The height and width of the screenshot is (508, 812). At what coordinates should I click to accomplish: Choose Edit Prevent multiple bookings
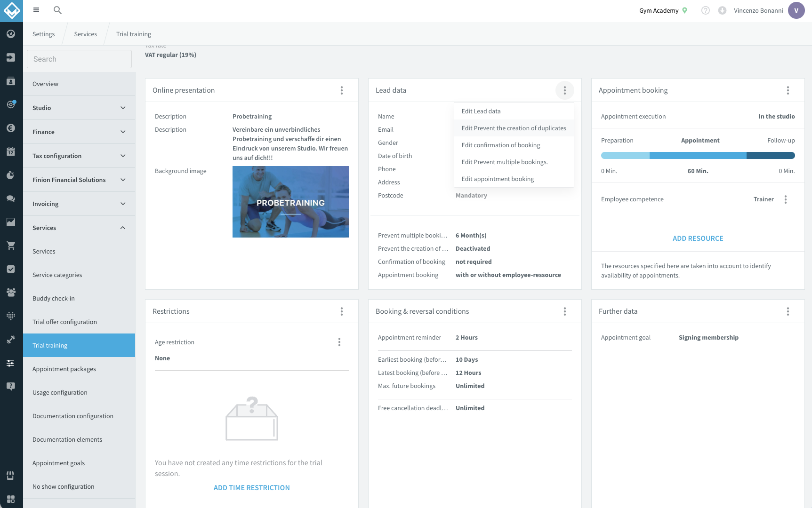514,162
